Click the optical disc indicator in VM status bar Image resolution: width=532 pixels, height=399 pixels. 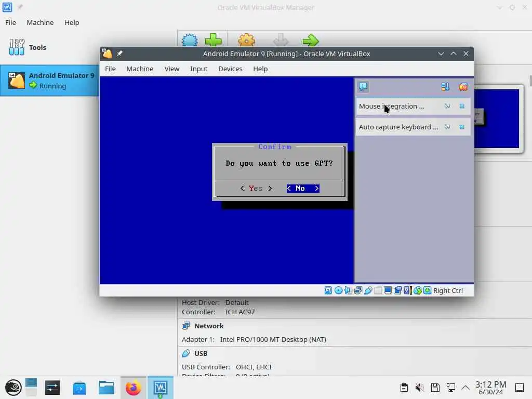click(338, 290)
